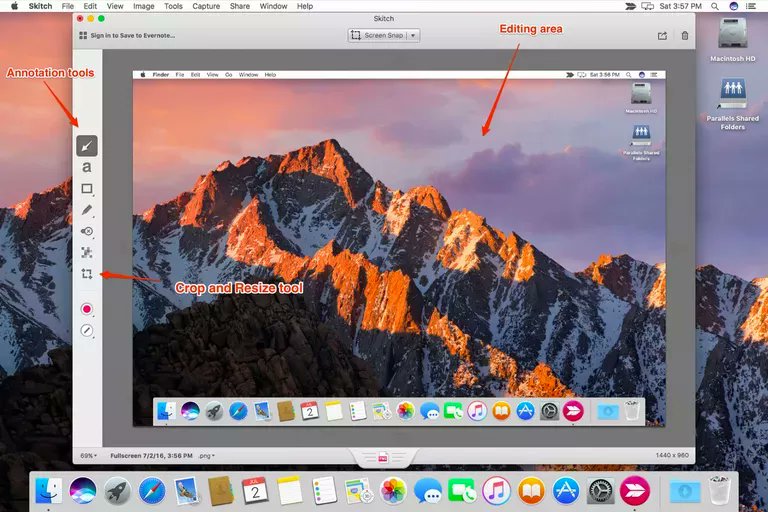The height and width of the screenshot is (512, 768).
Task: Change the .png file format dropdown
Action: click(205, 455)
